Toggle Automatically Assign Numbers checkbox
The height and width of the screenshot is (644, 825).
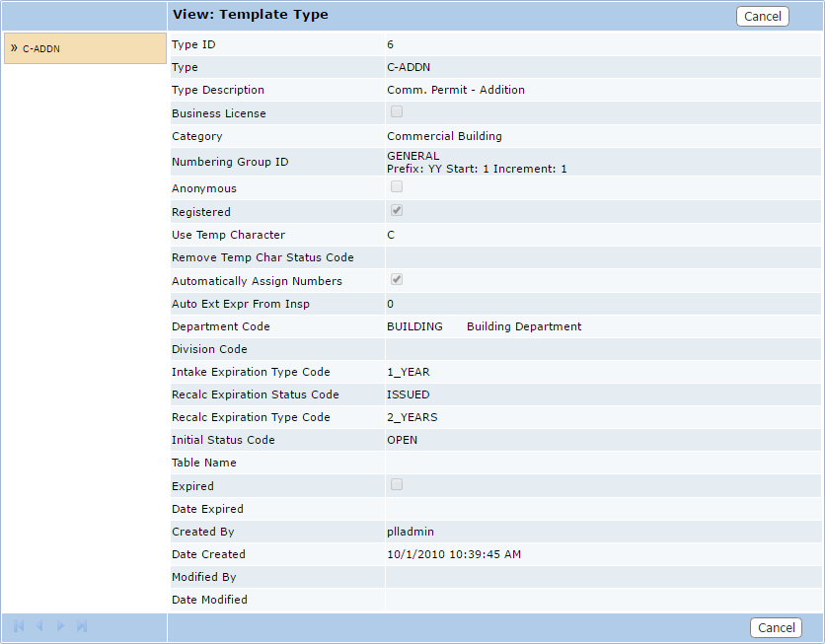(397, 280)
